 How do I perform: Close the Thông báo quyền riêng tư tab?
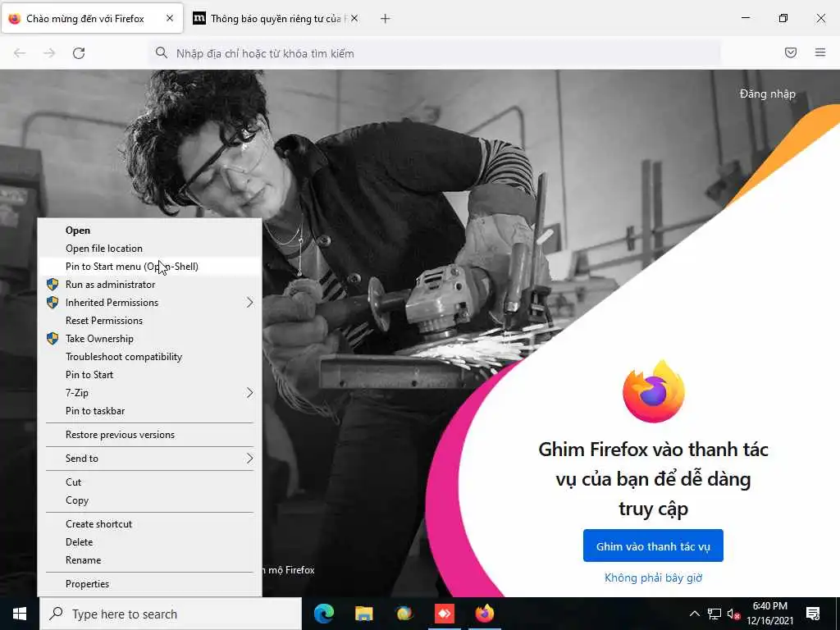(x=354, y=18)
